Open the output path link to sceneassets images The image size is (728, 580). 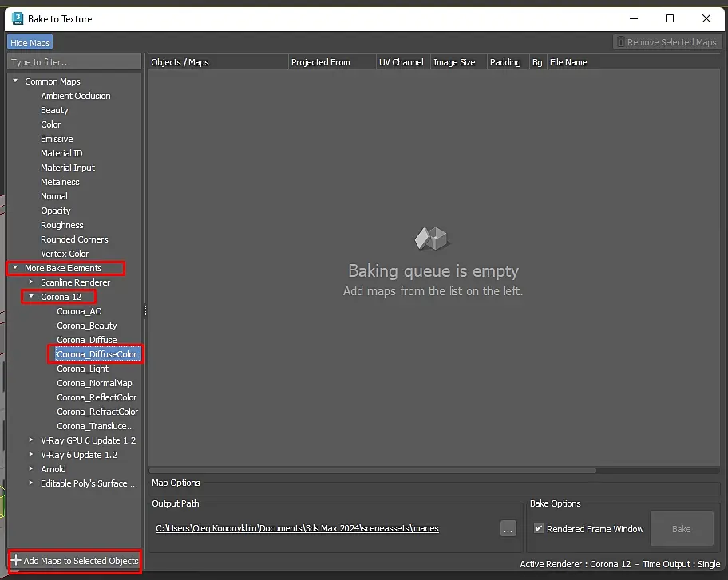[x=297, y=528]
